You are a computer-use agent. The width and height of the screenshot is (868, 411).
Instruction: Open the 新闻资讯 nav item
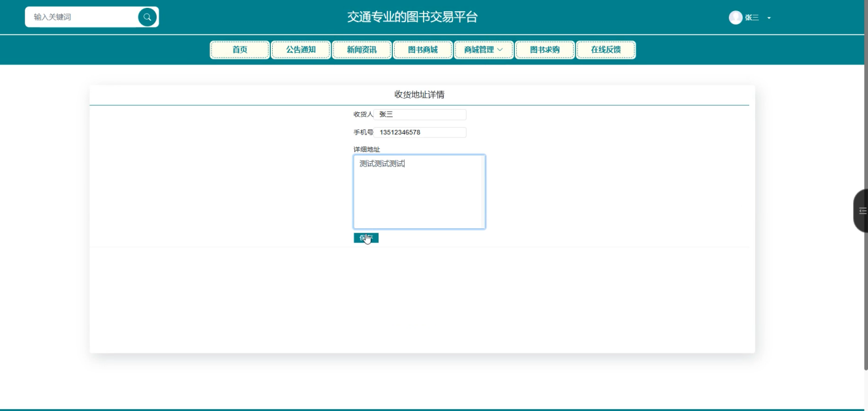point(362,50)
